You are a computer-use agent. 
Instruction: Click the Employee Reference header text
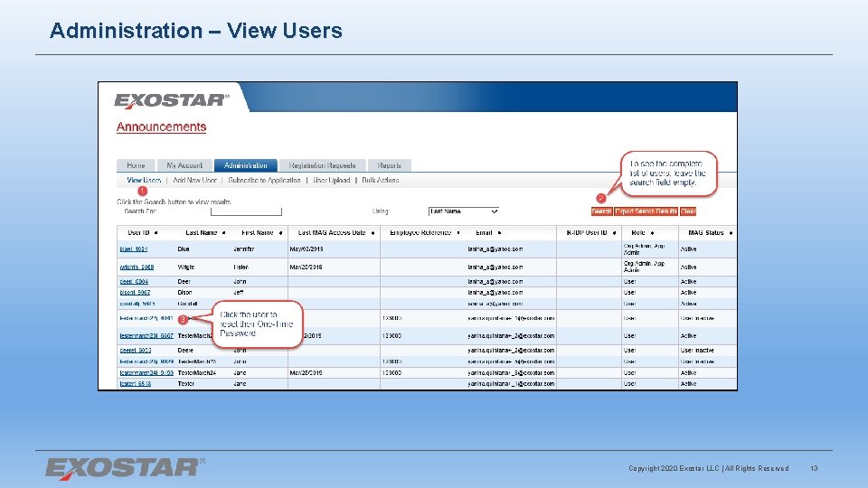coord(420,233)
